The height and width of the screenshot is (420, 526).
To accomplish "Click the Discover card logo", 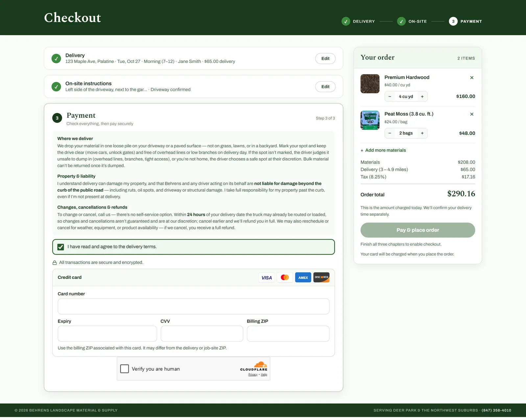I will (322, 277).
